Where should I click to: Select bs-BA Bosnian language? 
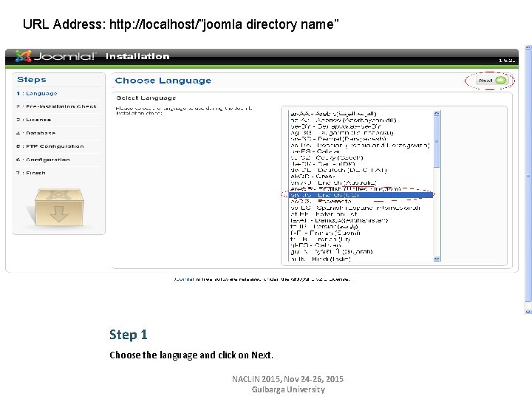click(x=360, y=146)
